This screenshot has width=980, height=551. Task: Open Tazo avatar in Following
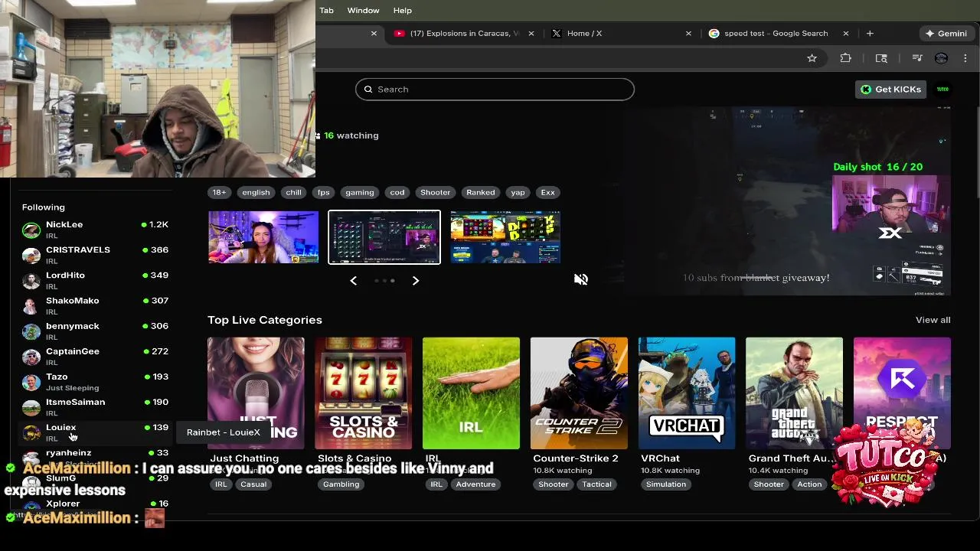pos(31,382)
